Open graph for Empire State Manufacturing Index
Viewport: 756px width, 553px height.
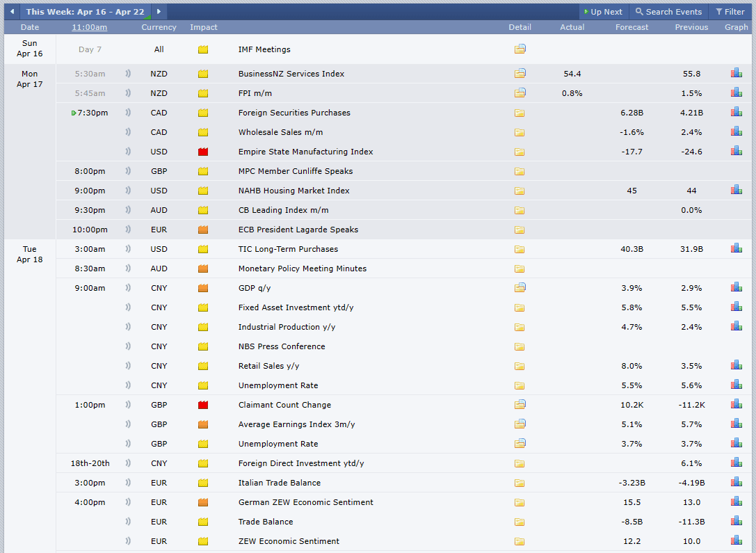point(737,152)
